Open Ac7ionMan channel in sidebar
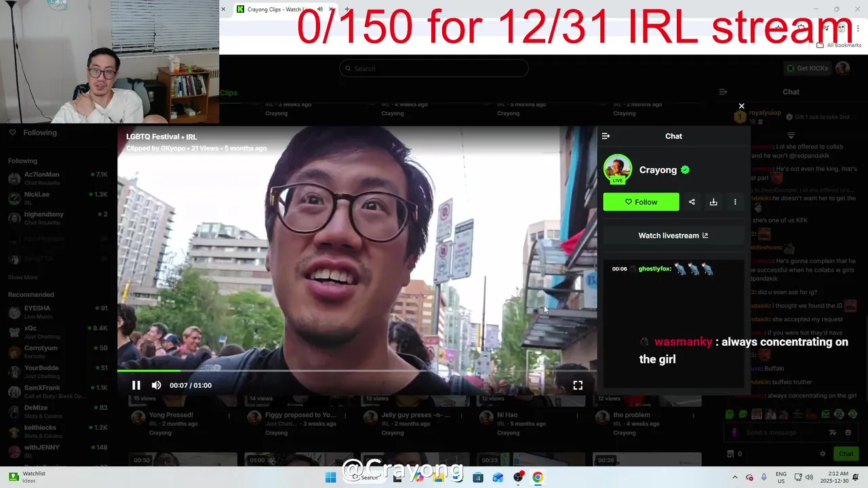 [58, 178]
